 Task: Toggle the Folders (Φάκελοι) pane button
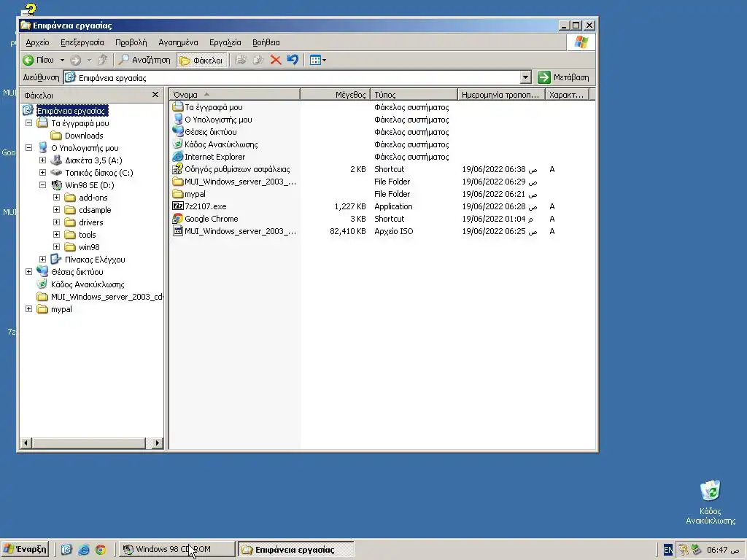click(x=201, y=60)
